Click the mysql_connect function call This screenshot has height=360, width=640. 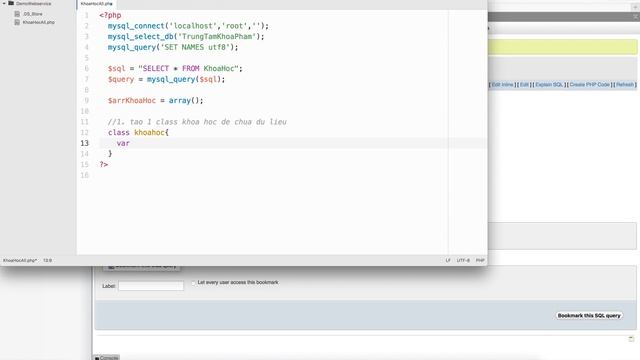[136, 26]
